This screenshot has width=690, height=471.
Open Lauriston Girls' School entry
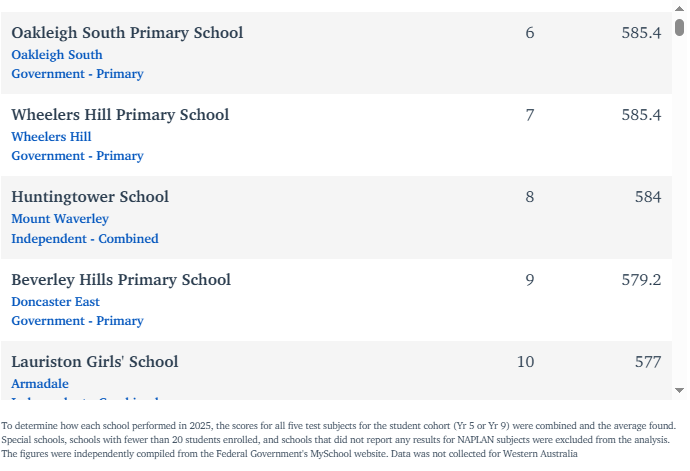click(95, 362)
